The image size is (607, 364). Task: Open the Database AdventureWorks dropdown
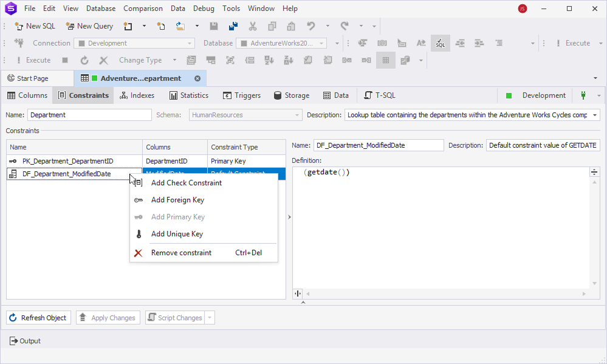coord(321,43)
